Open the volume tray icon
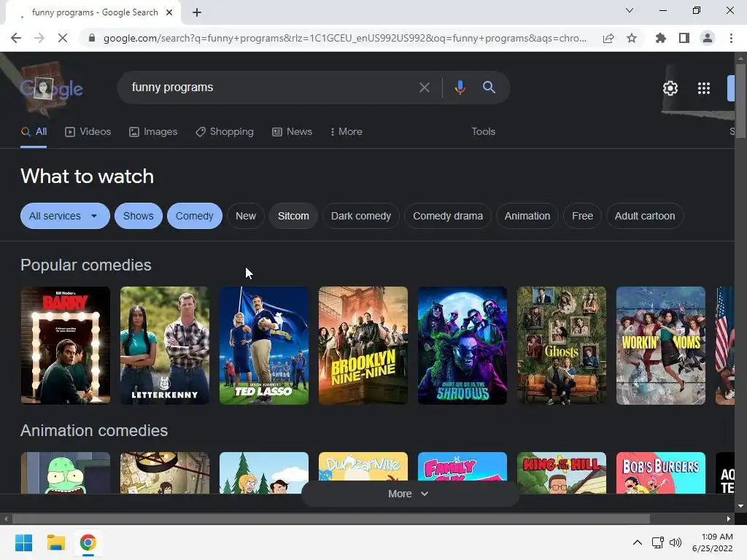This screenshot has height=560, width=747. [676, 542]
